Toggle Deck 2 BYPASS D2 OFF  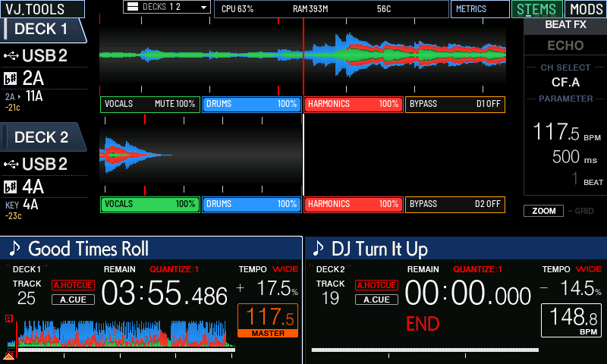tap(455, 205)
